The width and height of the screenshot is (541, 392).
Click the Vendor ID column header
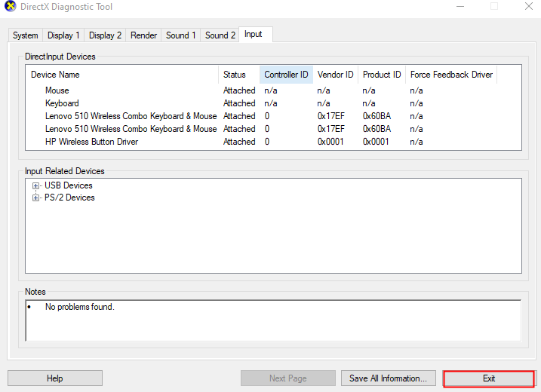[335, 75]
